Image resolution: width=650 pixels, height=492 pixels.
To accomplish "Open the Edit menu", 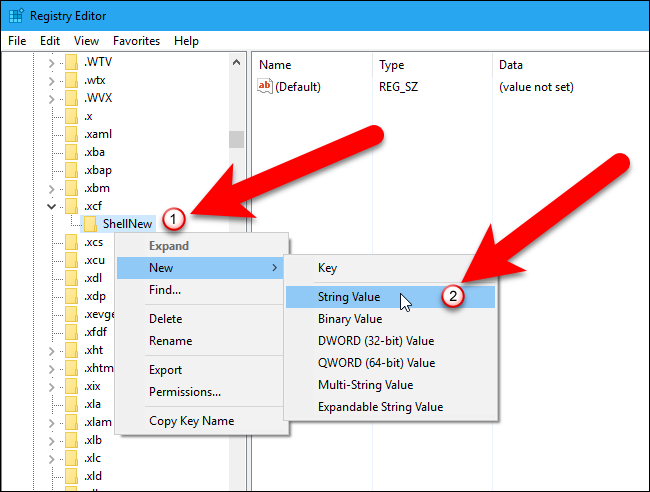I will (50, 41).
